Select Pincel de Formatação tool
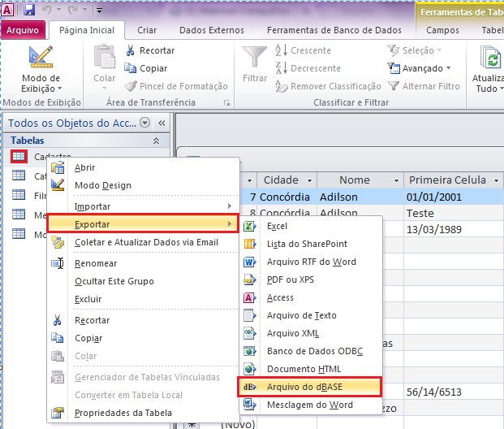 pos(131,86)
